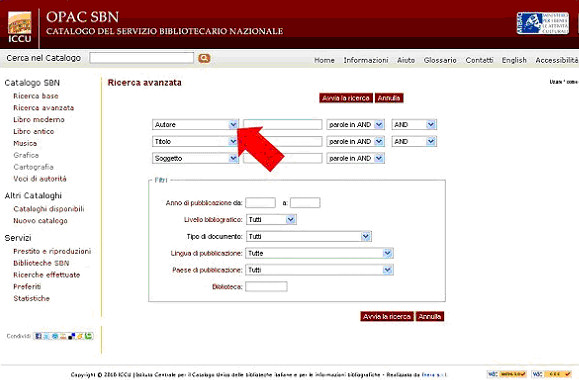
Task: Focus the Biblioteca text field
Action: (x=266, y=287)
